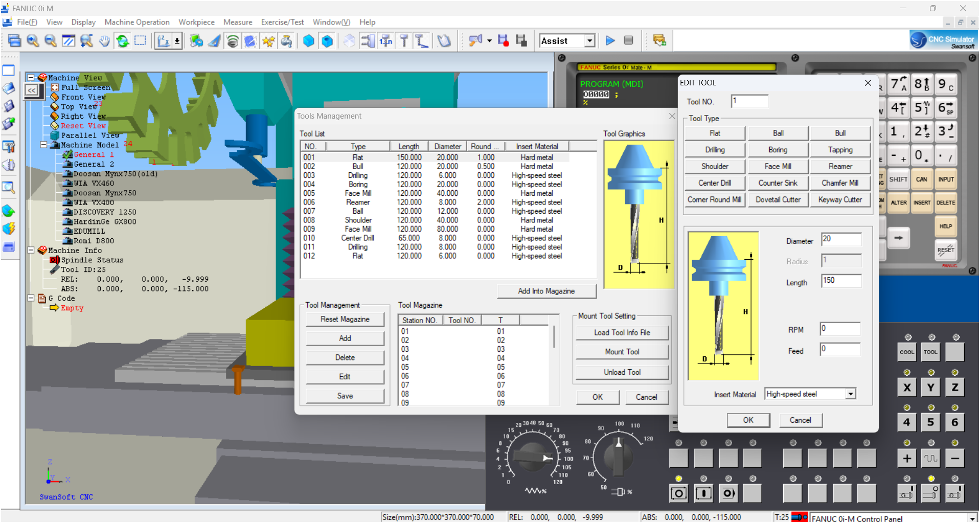Viewport: 980px width, 523px height.
Task: Collapse the Machine View tree node
Action: [31, 78]
